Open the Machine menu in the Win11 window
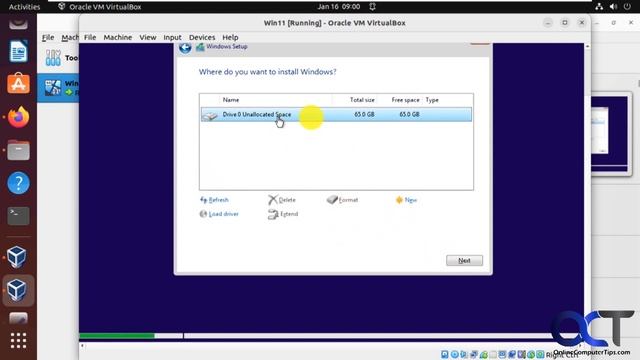The image size is (640, 360). 118,37
